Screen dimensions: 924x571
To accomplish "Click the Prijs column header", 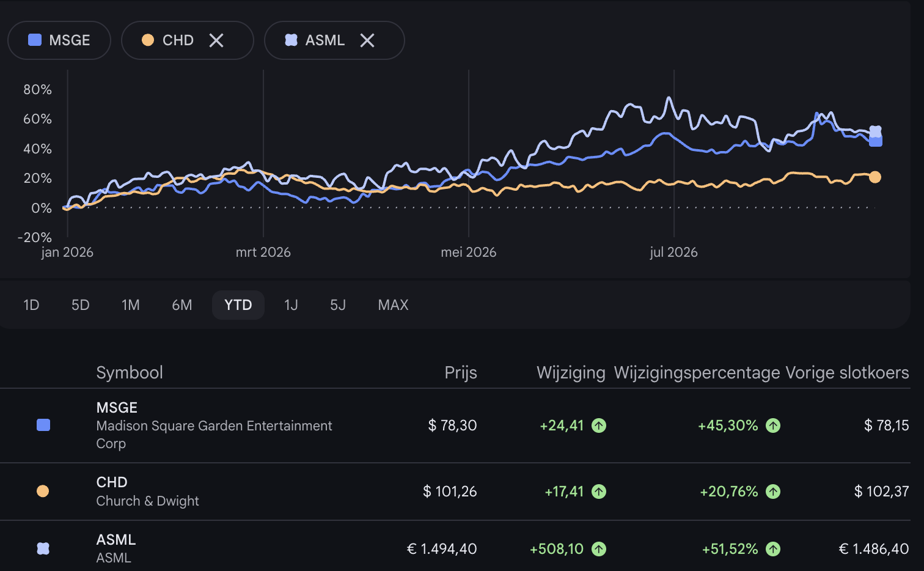I will click(461, 373).
